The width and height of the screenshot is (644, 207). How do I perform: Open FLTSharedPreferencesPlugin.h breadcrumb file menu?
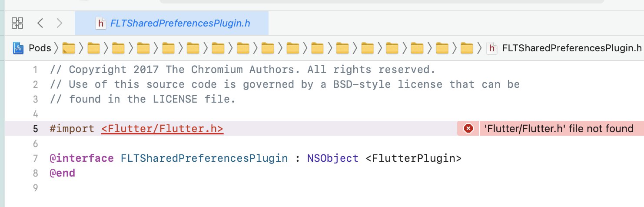[572, 48]
